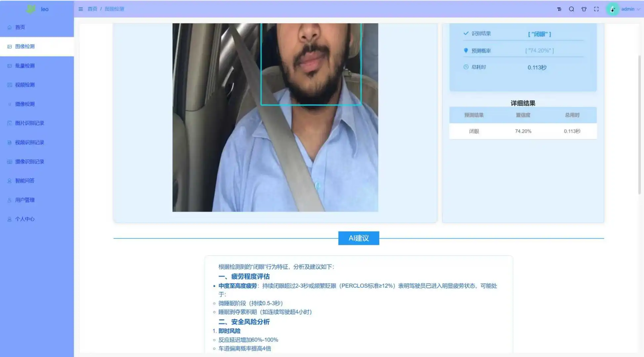Open the 视频识别记录 video records icon

tap(9, 142)
